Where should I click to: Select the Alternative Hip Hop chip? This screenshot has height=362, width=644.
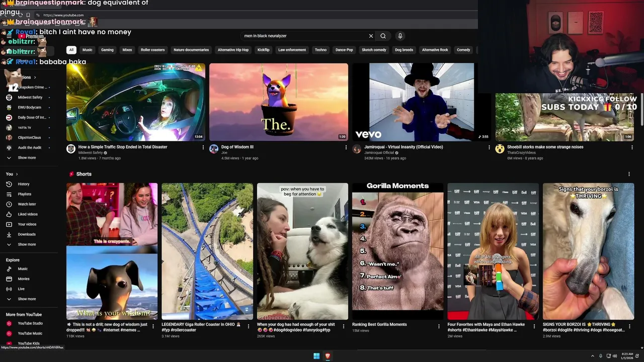(233, 50)
